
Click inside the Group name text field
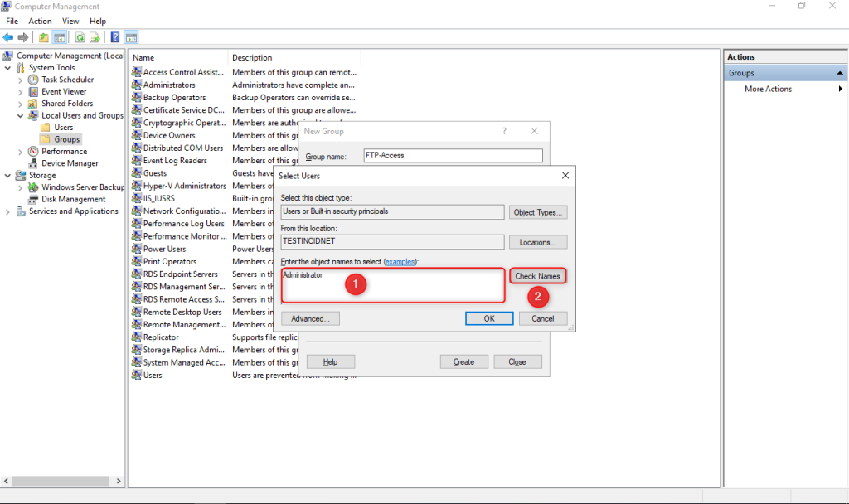tap(452, 155)
